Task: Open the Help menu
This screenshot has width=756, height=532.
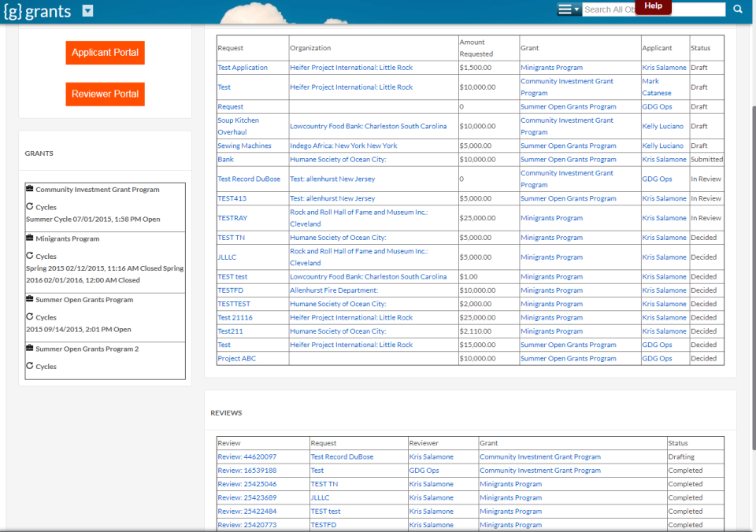Action: point(654,6)
